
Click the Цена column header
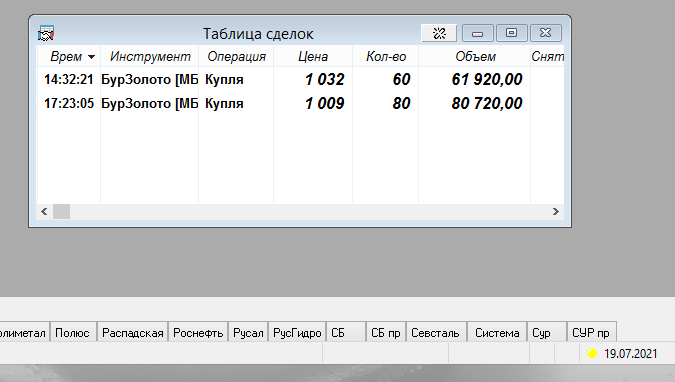coord(313,56)
